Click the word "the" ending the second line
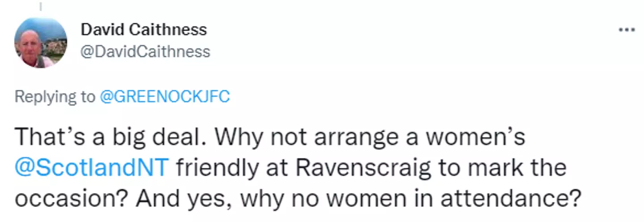This screenshot has width=644, height=222. point(549,167)
